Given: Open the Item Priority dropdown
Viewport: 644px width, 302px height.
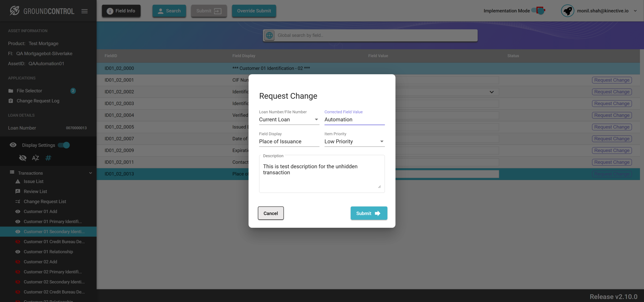Looking at the screenshot, I should (x=354, y=142).
